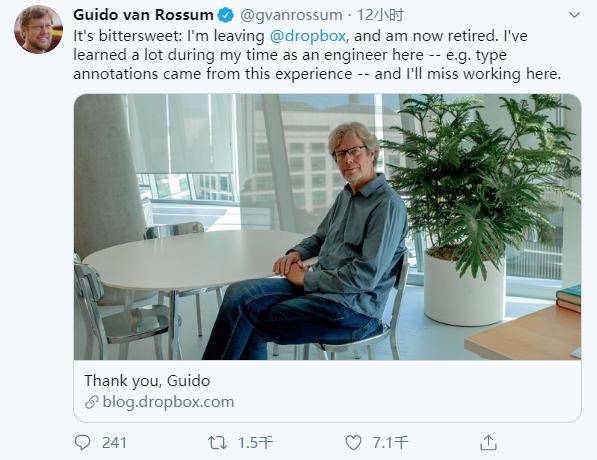Click the 1.5千 retweets count
Image resolution: width=597 pixels, height=460 pixels.
[x=255, y=443]
